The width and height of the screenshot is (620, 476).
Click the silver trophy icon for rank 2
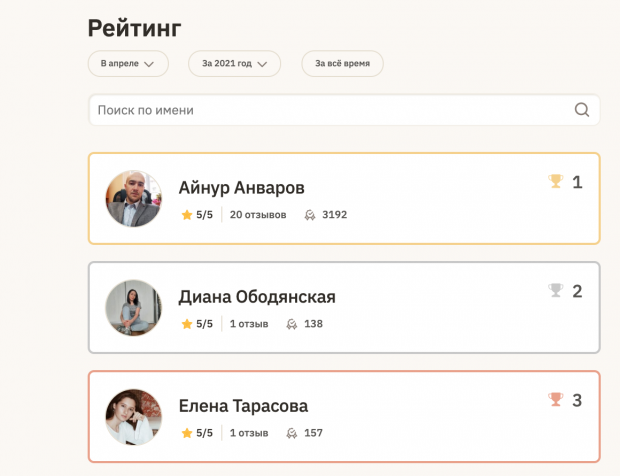point(556,290)
